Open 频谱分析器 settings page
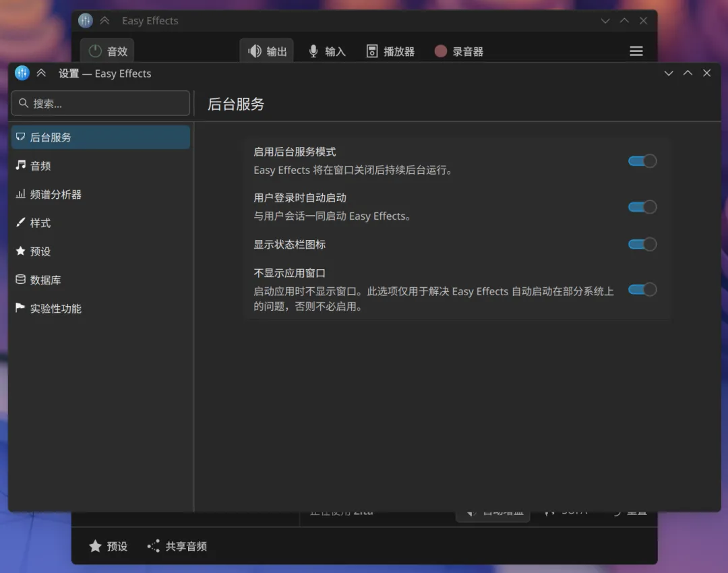 100,195
